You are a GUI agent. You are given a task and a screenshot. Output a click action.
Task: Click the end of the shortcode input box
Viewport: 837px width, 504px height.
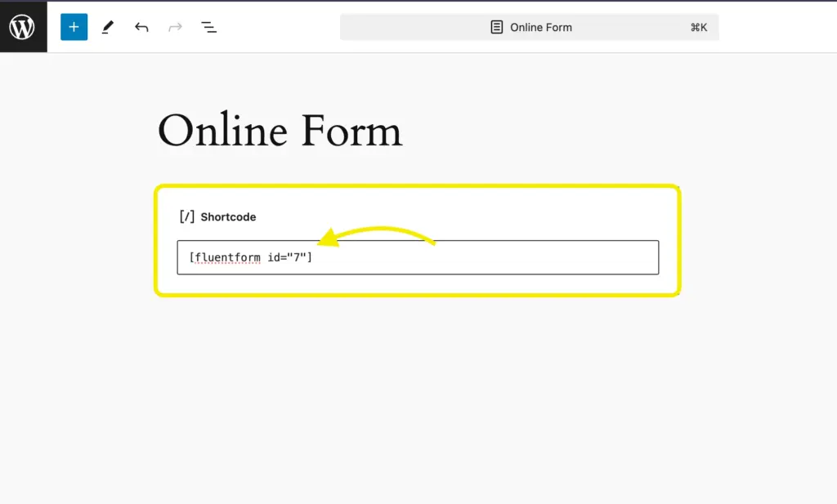pos(638,257)
